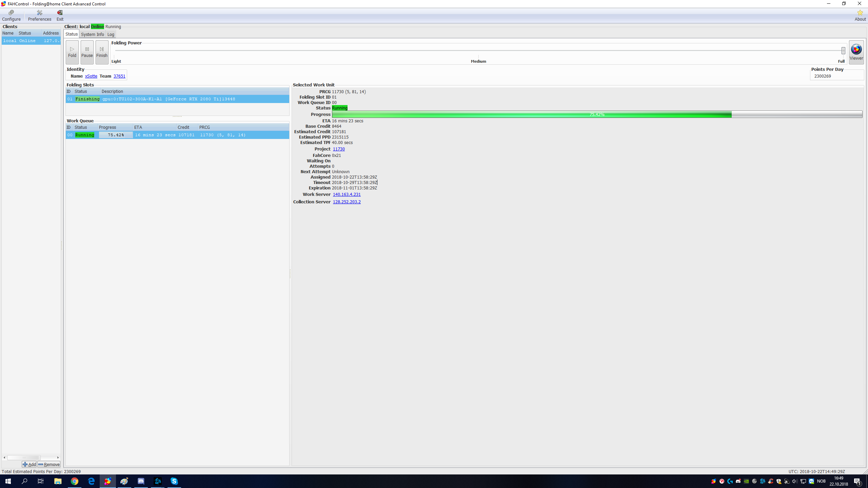Open Microsoft Edge from taskbar

91,481
